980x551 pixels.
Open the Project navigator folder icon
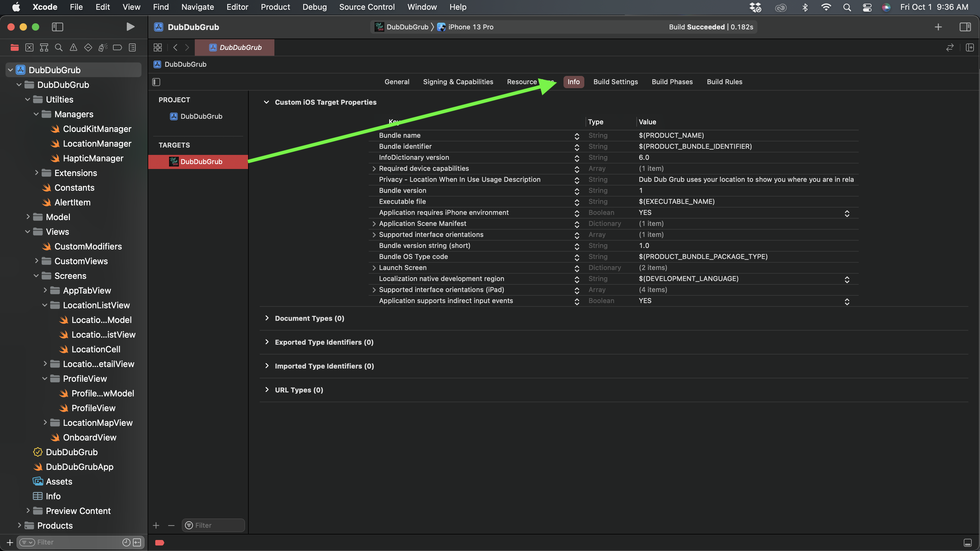15,47
